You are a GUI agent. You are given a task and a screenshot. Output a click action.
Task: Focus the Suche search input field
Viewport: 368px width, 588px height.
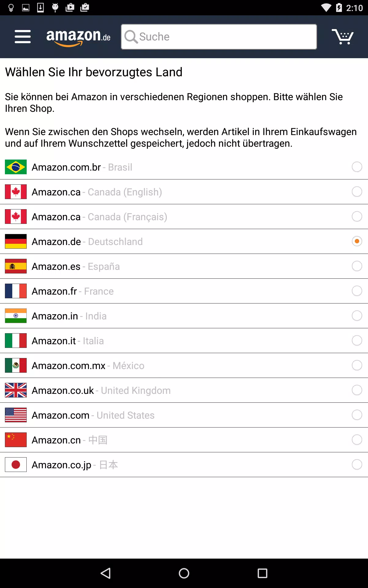point(219,37)
